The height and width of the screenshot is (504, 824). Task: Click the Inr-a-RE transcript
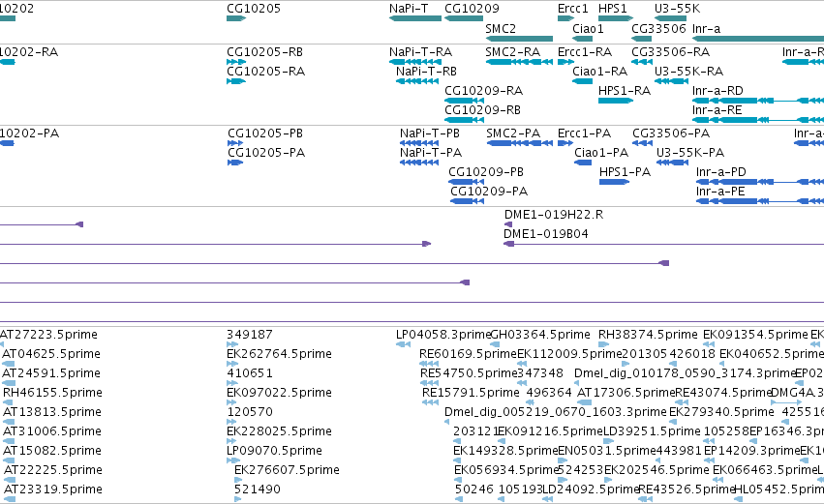pos(758,120)
